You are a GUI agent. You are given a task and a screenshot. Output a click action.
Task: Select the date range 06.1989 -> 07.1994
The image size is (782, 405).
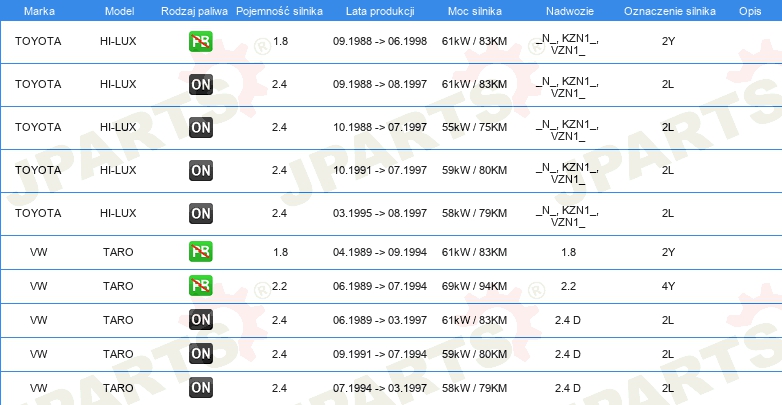click(x=380, y=286)
